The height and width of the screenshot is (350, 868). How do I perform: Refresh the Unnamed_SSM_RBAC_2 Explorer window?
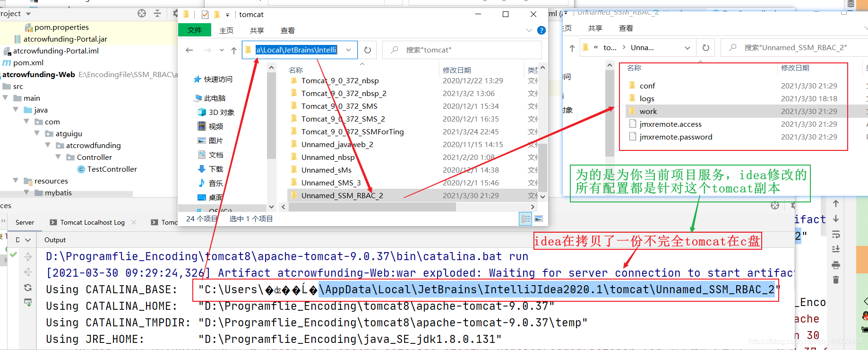[706, 48]
